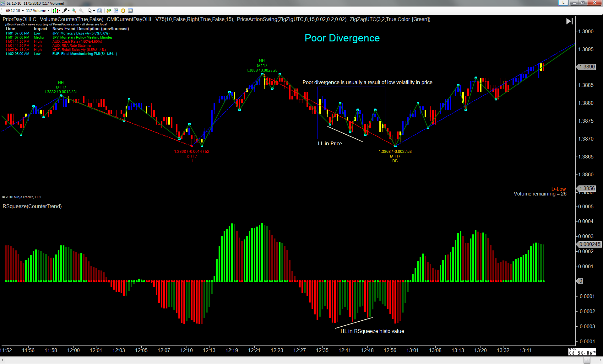Click the horizontal scrollbar thumb
The width and height of the screenshot is (603, 364).
coord(587,361)
